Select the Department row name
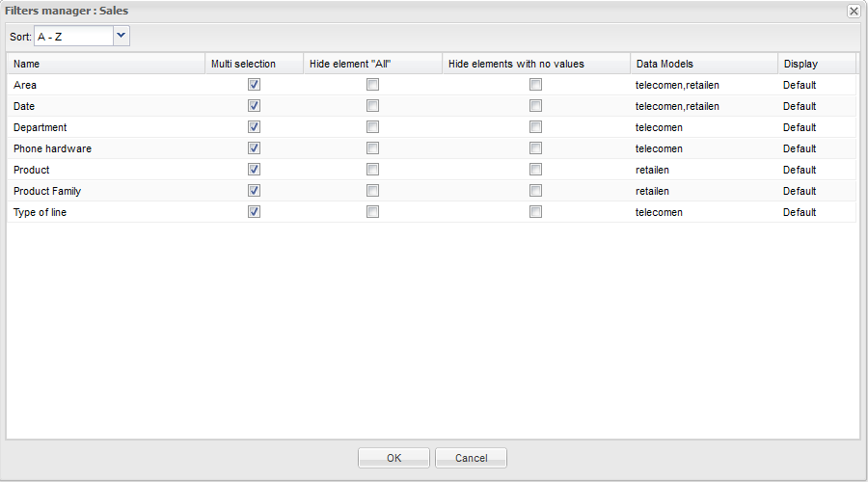 [x=41, y=127]
